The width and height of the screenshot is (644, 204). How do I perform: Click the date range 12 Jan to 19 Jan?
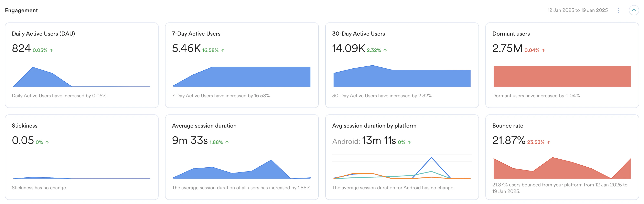(578, 10)
